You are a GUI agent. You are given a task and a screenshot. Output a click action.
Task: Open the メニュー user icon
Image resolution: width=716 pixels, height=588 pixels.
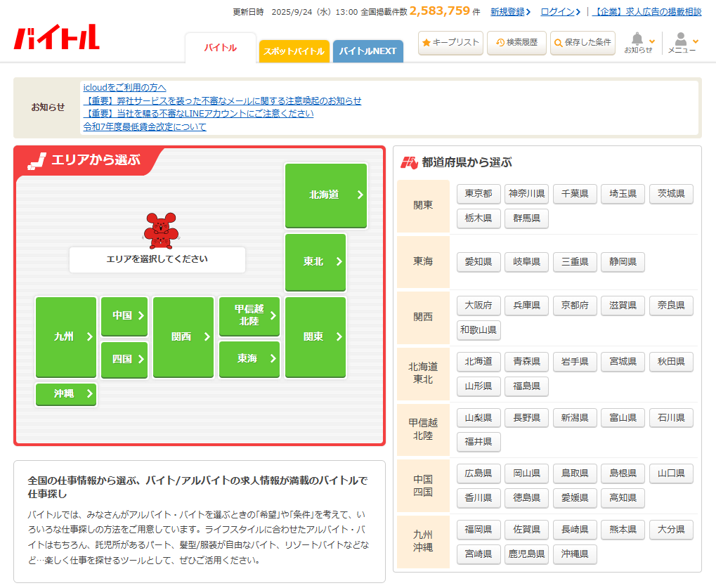tap(681, 40)
